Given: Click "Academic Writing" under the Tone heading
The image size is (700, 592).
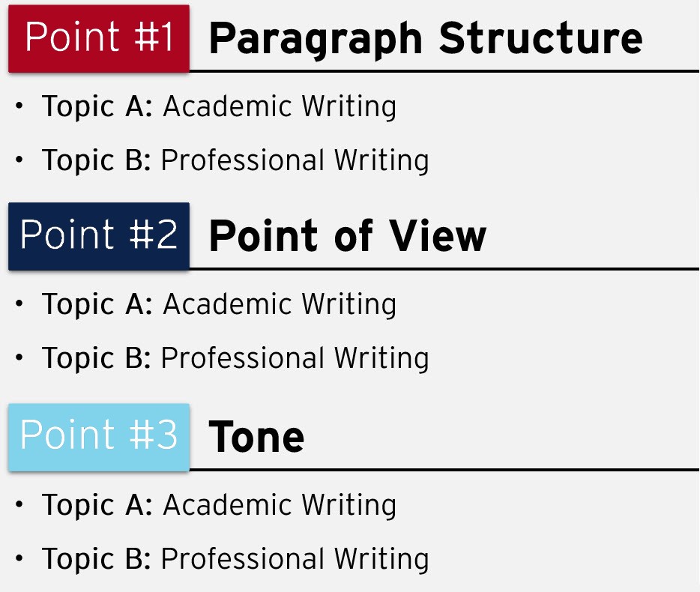Looking at the screenshot, I should (280, 505).
